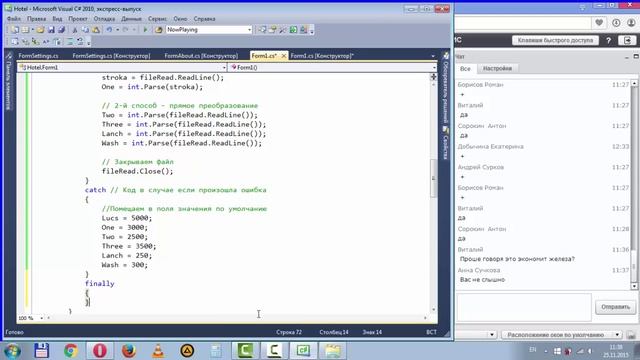Switch to Form1.cs [Конструктор] tab
Viewport: 640px width, 360px height.
(x=322, y=56)
